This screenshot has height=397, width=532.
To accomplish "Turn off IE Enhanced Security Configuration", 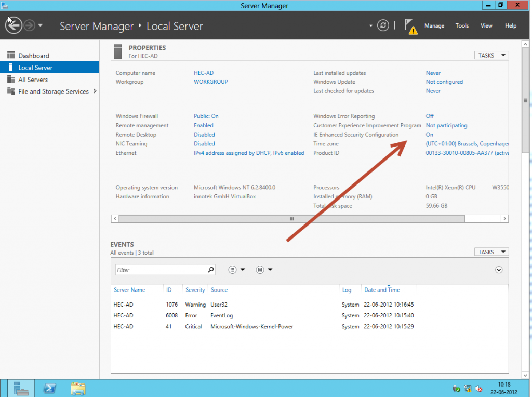I will [x=429, y=134].
